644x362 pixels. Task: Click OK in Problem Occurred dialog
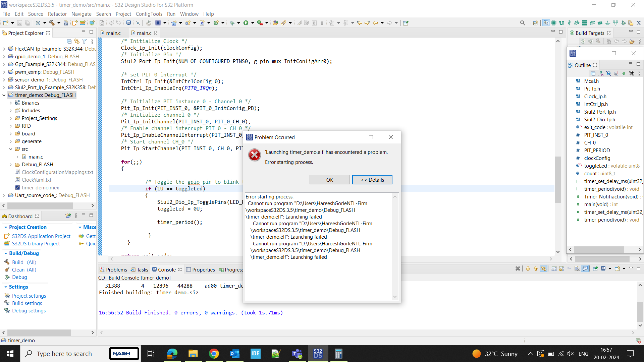coord(329,180)
